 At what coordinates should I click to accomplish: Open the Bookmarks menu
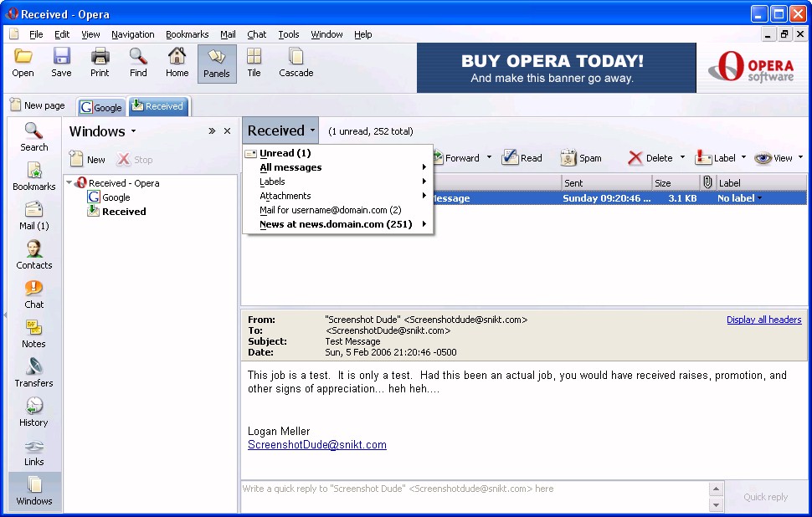click(187, 34)
